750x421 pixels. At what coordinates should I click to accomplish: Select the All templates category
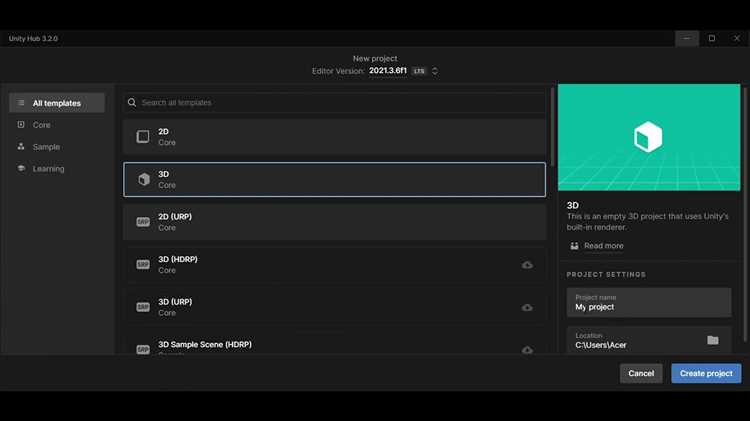click(x=57, y=103)
